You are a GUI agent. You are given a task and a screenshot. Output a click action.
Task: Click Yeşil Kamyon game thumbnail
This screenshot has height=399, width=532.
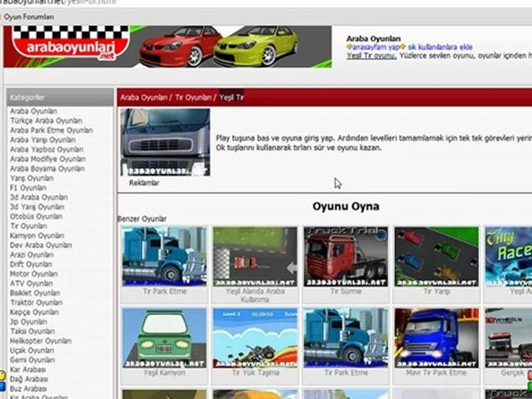[x=164, y=338]
